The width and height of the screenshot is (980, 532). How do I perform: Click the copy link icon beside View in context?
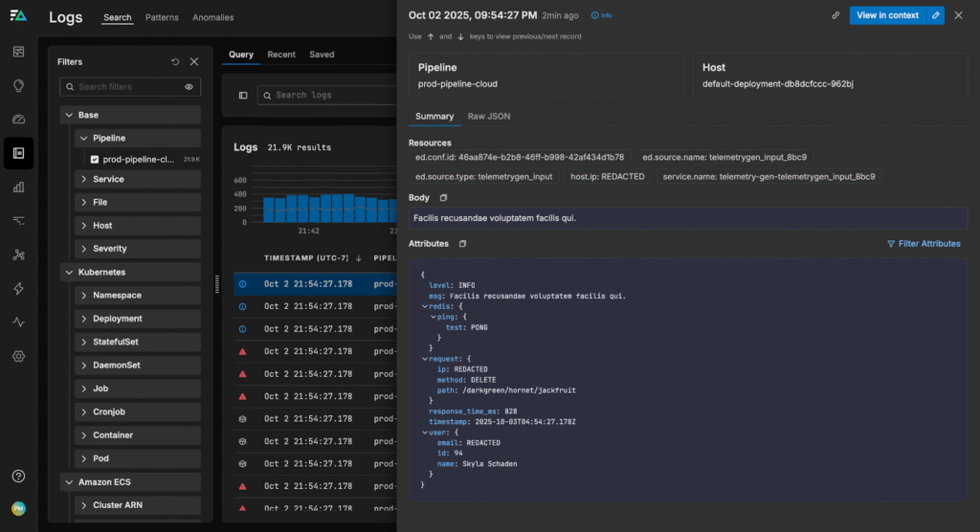coord(835,15)
